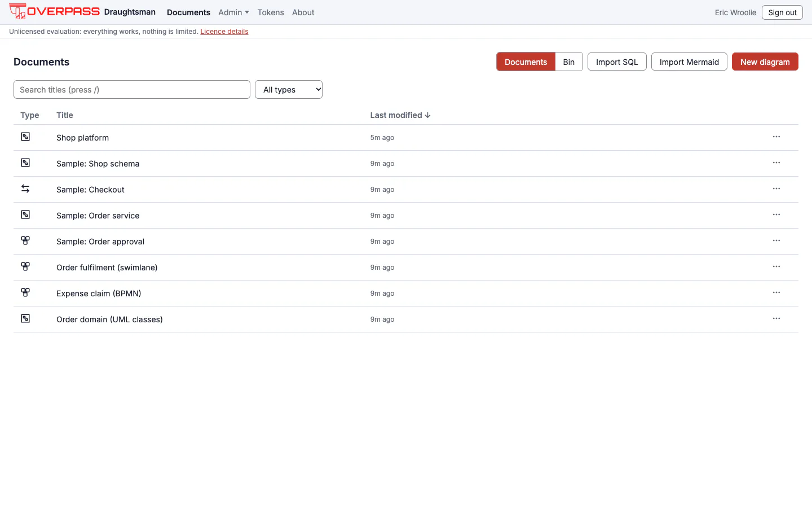
Task: Sign out of the account
Action: (782, 12)
